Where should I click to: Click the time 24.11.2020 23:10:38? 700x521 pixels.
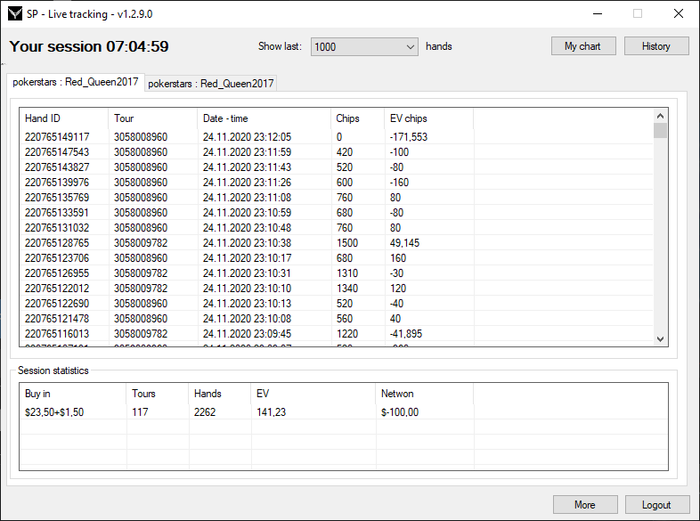click(x=247, y=243)
